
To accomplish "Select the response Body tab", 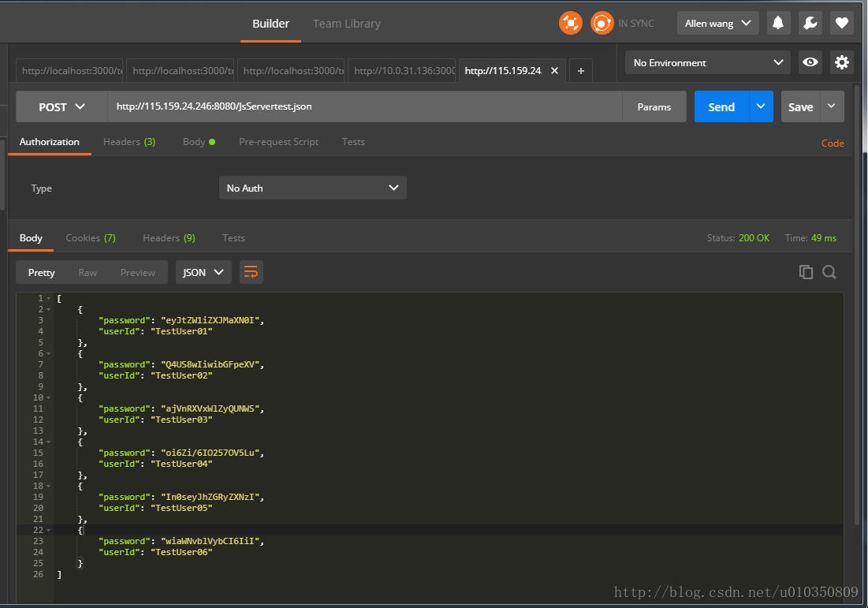I will (x=31, y=237).
